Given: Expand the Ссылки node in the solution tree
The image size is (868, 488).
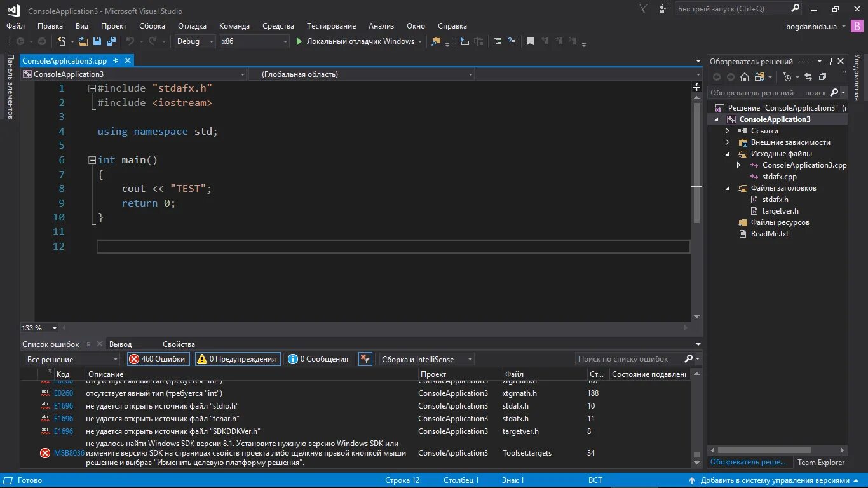Looking at the screenshot, I should (728, 131).
